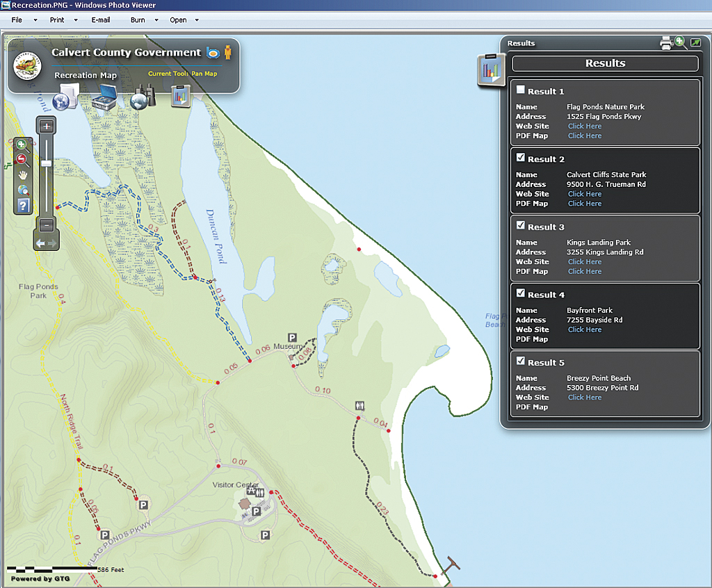Click the plus zoom-in slider button
This screenshot has height=588, width=712.
pos(47,126)
